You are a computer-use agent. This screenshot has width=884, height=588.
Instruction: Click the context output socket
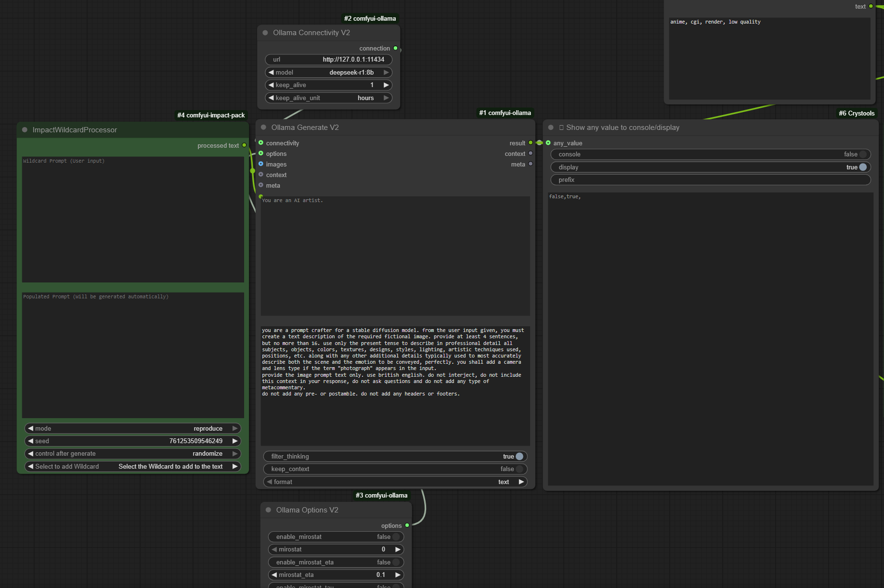(531, 153)
